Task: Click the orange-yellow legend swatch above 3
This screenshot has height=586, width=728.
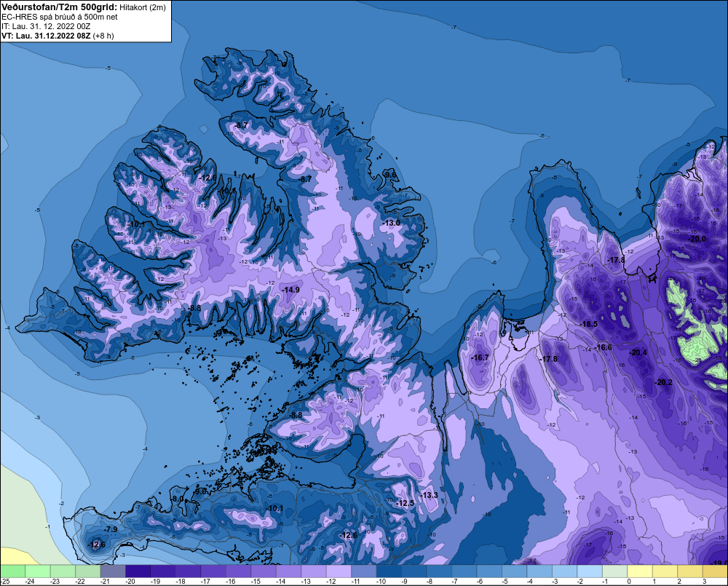Action: coord(715,571)
